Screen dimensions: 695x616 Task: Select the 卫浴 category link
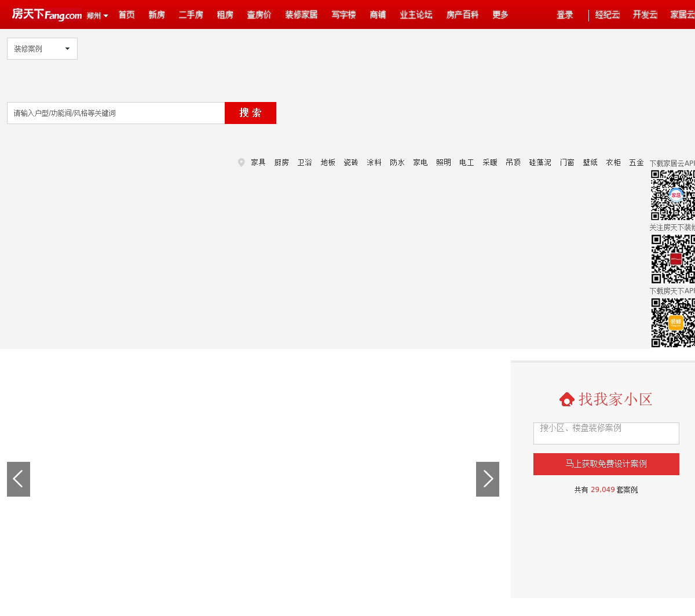pyautogui.click(x=305, y=163)
